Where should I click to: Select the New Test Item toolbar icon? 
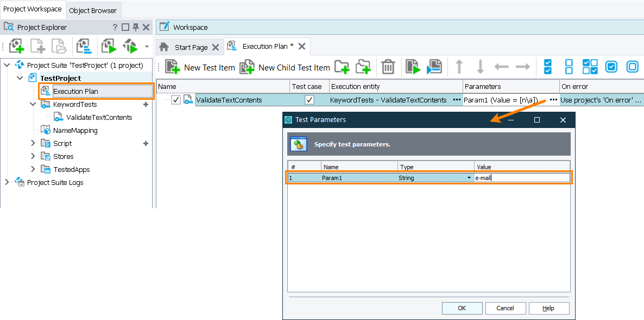(172, 67)
